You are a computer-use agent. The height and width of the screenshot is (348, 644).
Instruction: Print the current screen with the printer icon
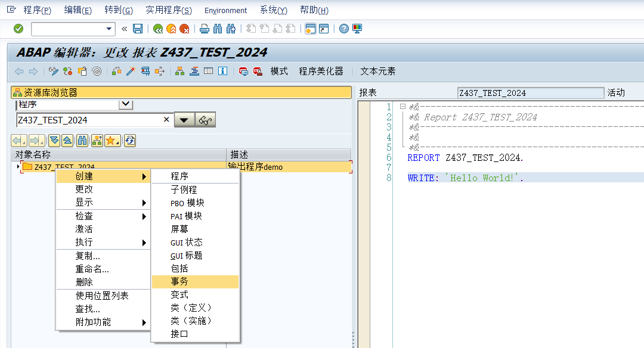pyautogui.click(x=205, y=28)
